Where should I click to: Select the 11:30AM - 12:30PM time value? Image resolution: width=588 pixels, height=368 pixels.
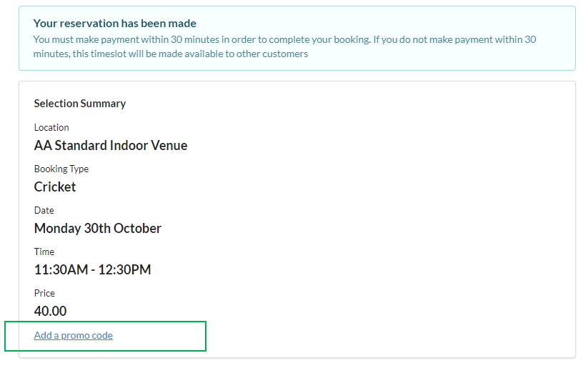(92, 270)
